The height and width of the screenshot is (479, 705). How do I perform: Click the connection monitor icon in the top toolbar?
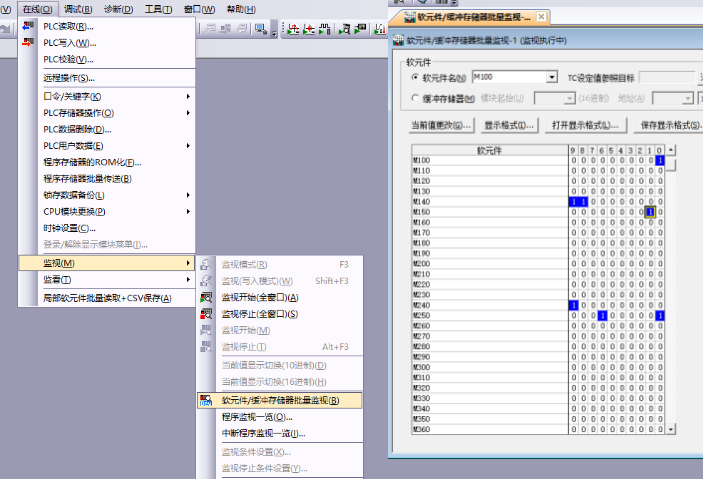(x=261, y=29)
